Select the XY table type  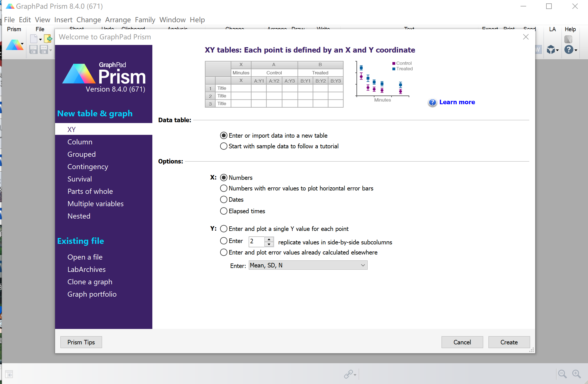pyautogui.click(x=104, y=129)
